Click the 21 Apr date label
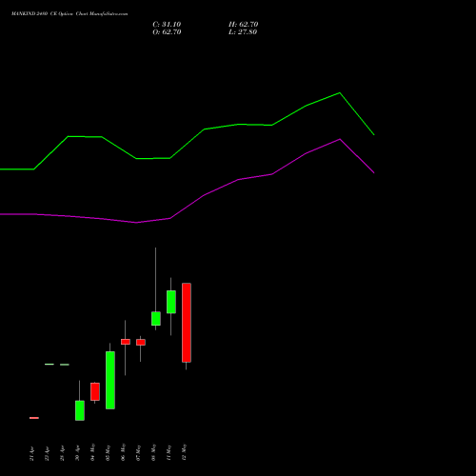 [x=32, y=453]
